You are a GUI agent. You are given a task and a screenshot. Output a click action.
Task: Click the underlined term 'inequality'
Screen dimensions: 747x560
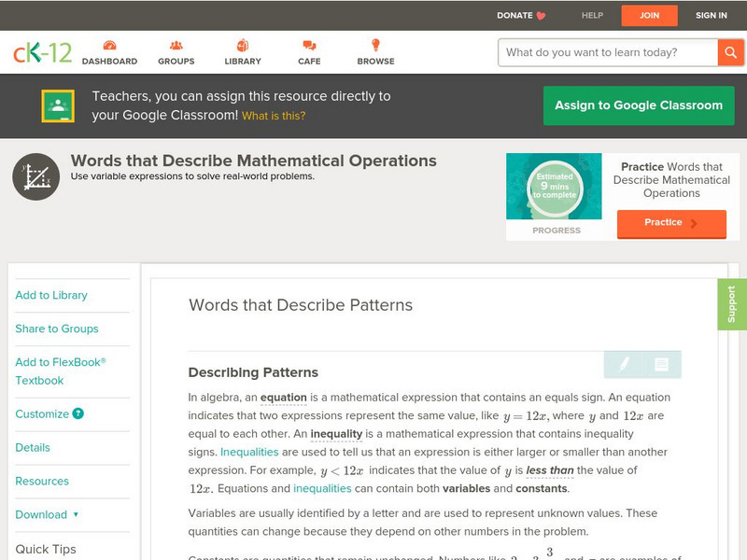pos(336,434)
